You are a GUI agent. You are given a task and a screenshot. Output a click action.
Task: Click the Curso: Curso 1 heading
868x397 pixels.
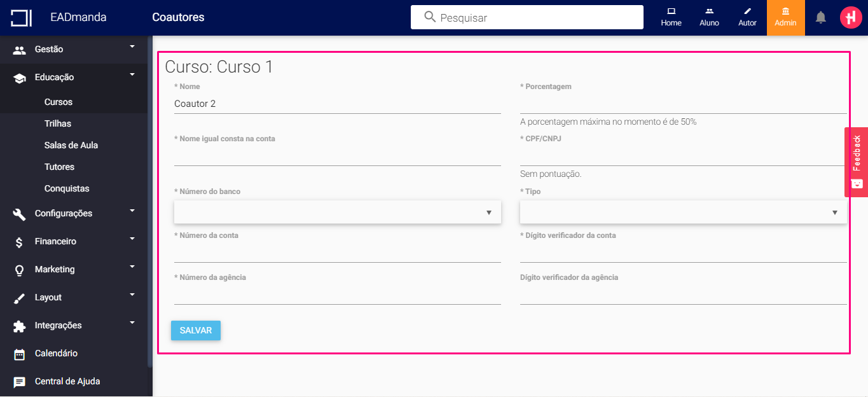[x=219, y=67]
